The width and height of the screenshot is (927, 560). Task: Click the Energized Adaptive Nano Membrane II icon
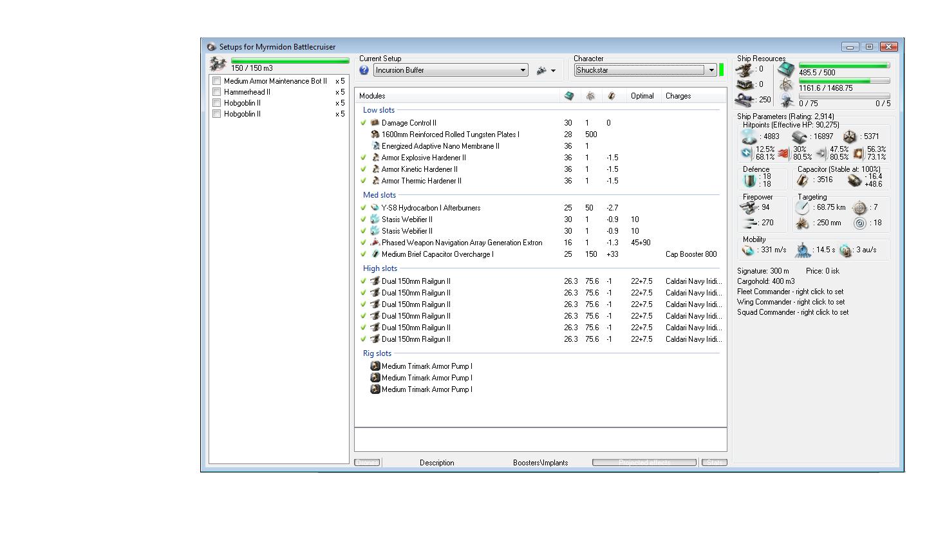click(x=375, y=145)
